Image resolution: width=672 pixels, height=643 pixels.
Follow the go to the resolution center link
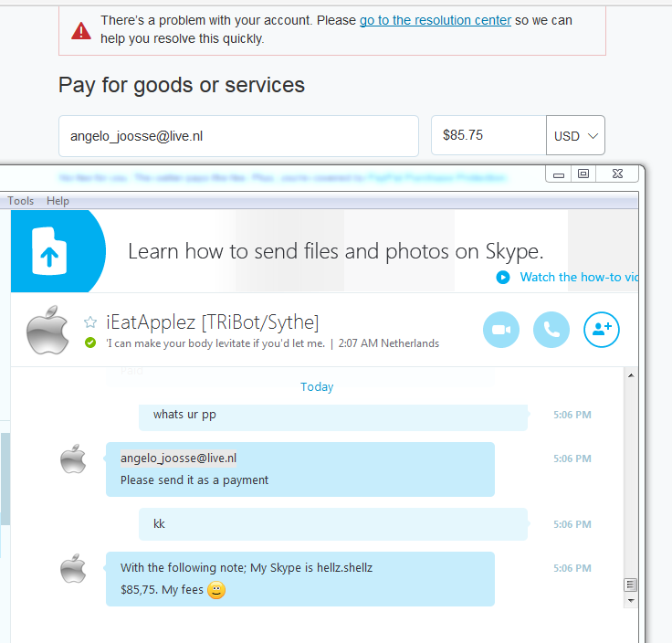(x=435, y=20)
